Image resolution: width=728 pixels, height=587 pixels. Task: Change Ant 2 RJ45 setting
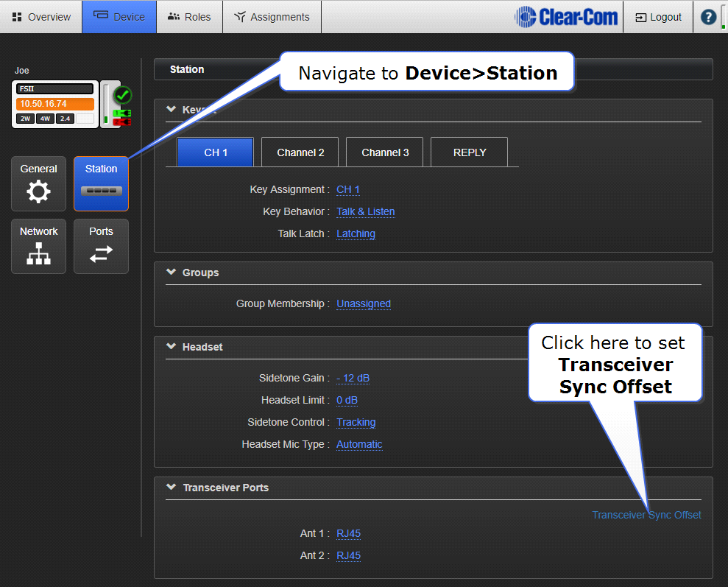pyautogui.click(x=348, y=555)
